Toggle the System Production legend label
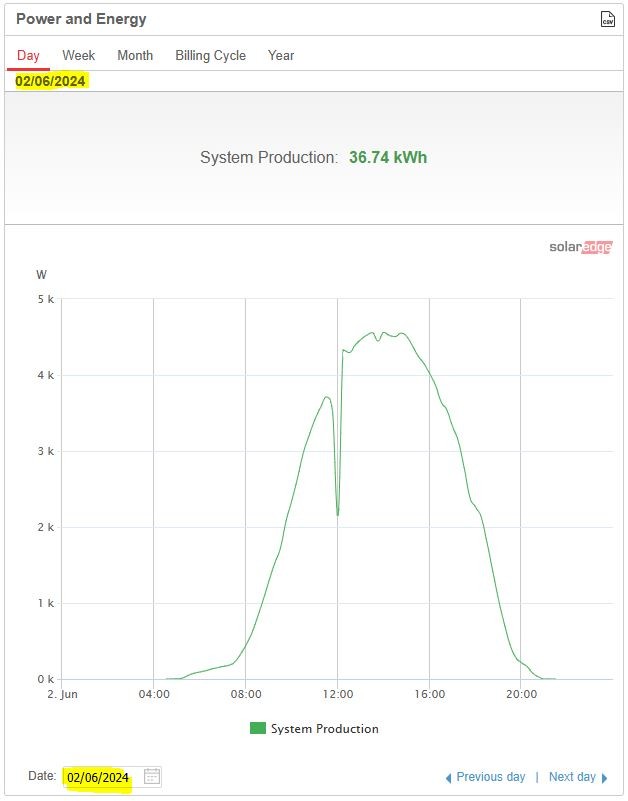The width and height of the screenshot is (628, 801). click(324, 728)
